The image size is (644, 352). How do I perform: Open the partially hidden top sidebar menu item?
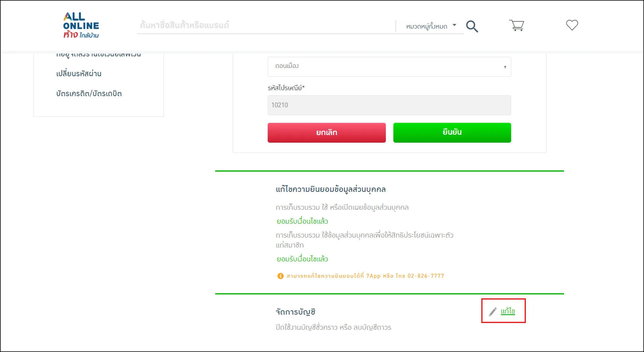point(99,55)
